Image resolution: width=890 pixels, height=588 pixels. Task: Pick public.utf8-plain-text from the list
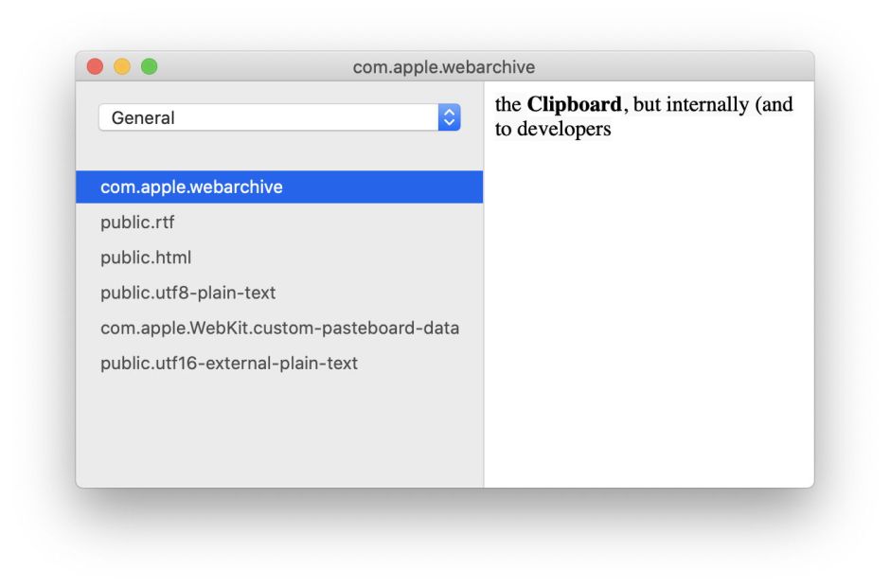pyautogui.click(x=187, y=293)
